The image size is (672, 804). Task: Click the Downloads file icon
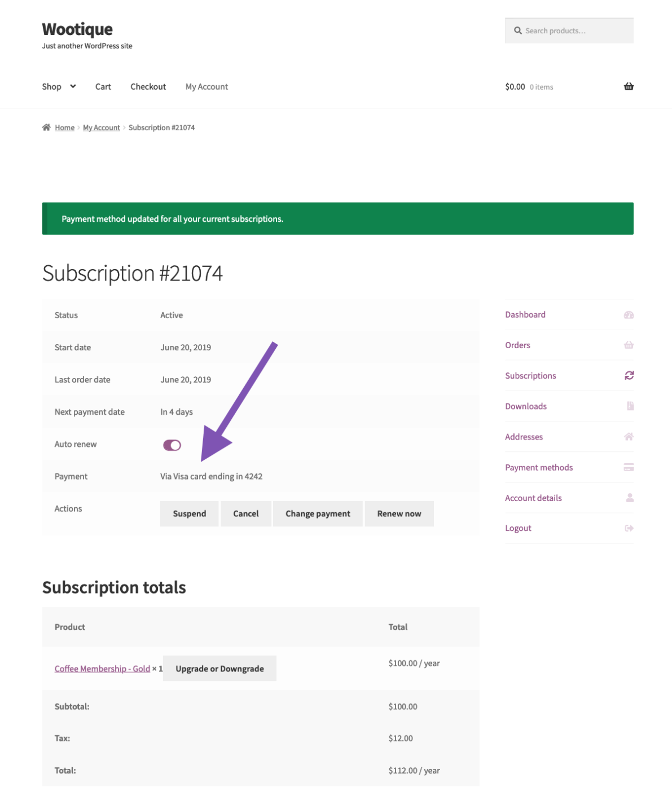click(x=629, y=406)
